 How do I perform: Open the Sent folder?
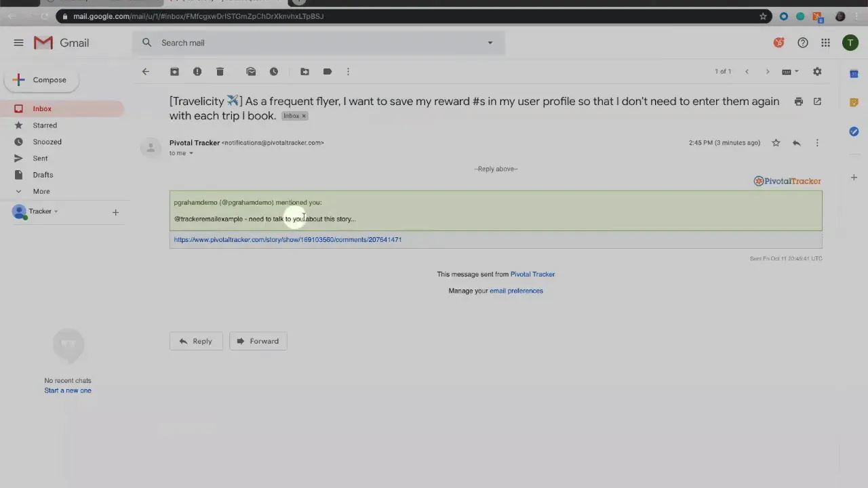pyautogui.click(x=40, y=158)
